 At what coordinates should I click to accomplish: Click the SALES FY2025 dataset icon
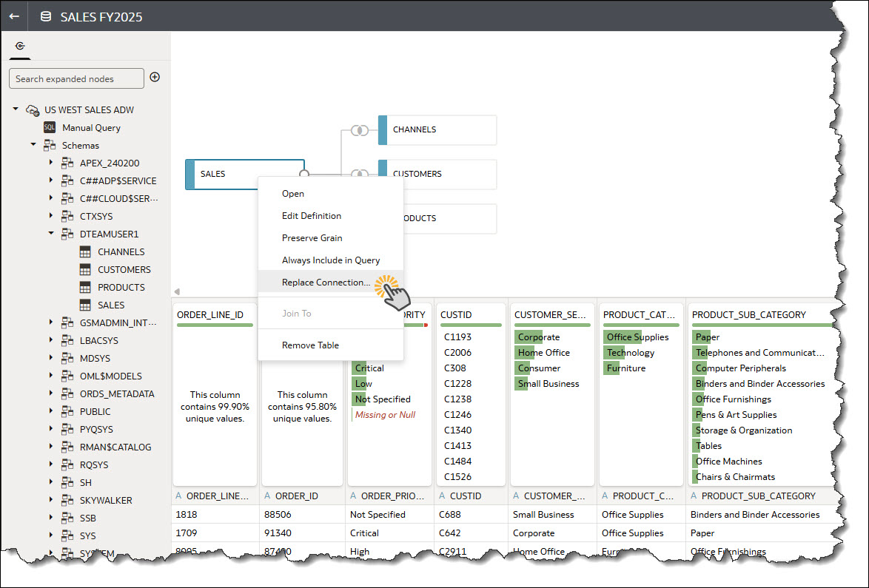46,16
